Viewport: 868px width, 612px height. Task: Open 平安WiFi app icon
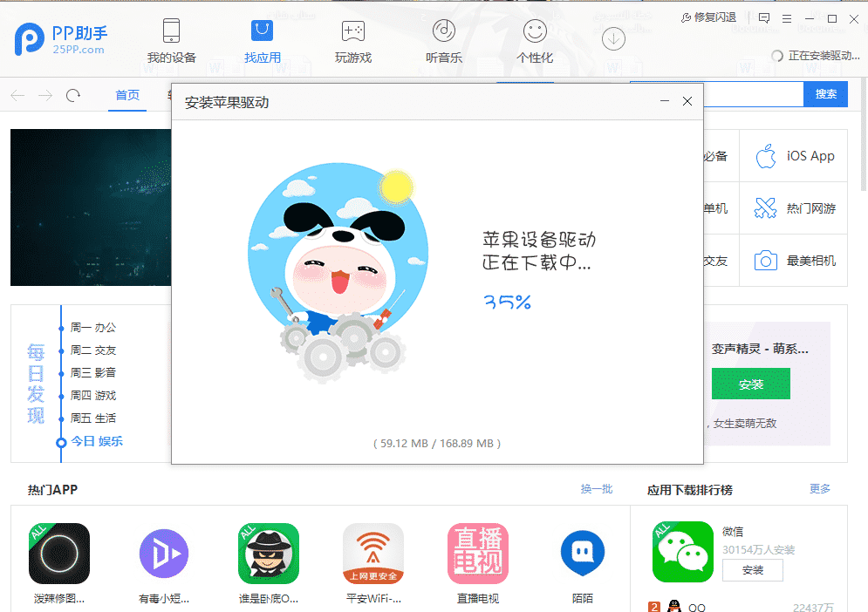pos(373,554)
